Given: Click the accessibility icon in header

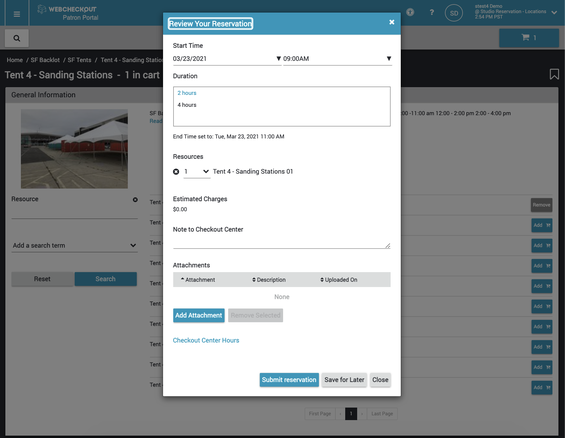Looking at the screenshot, I should 410,12.
